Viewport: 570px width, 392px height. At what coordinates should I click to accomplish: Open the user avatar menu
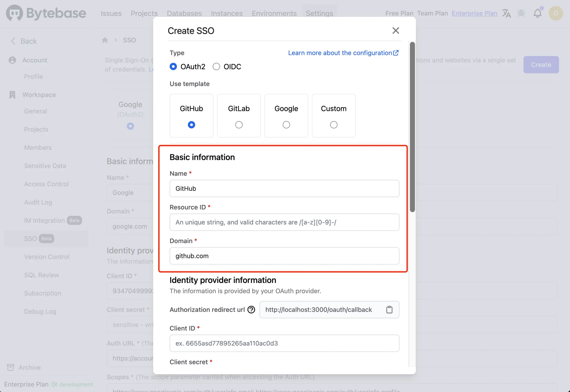[x=556, y=13]
